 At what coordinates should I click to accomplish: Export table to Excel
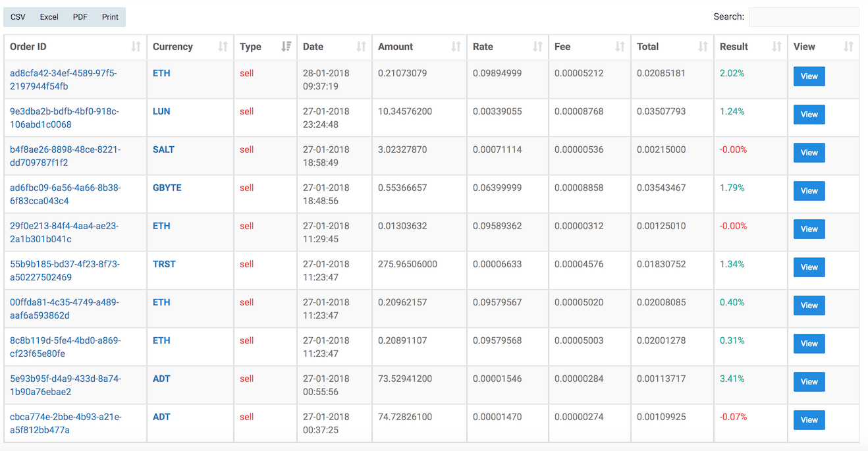pos(49,17)
